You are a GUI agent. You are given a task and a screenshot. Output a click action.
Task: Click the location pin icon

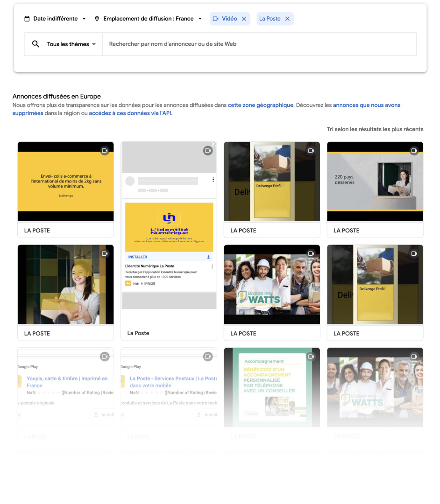pyautogui.click(x=97, y=19)
